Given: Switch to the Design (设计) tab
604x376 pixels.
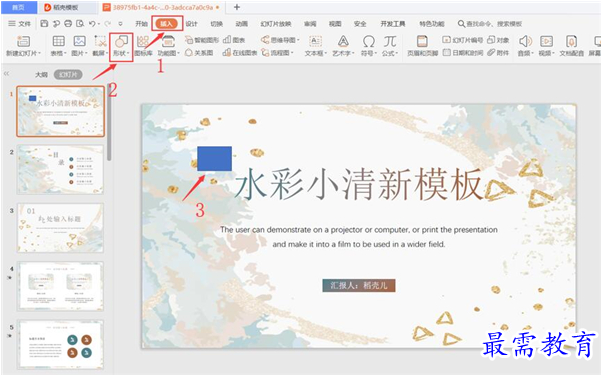Looking at the screenshot, I should coord(191,24).
